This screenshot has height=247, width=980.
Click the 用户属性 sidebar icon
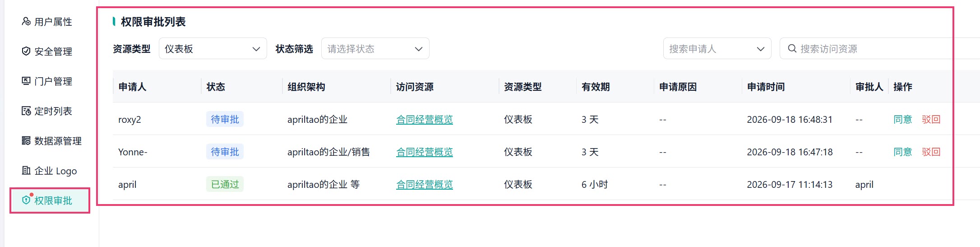coord(26,22)
